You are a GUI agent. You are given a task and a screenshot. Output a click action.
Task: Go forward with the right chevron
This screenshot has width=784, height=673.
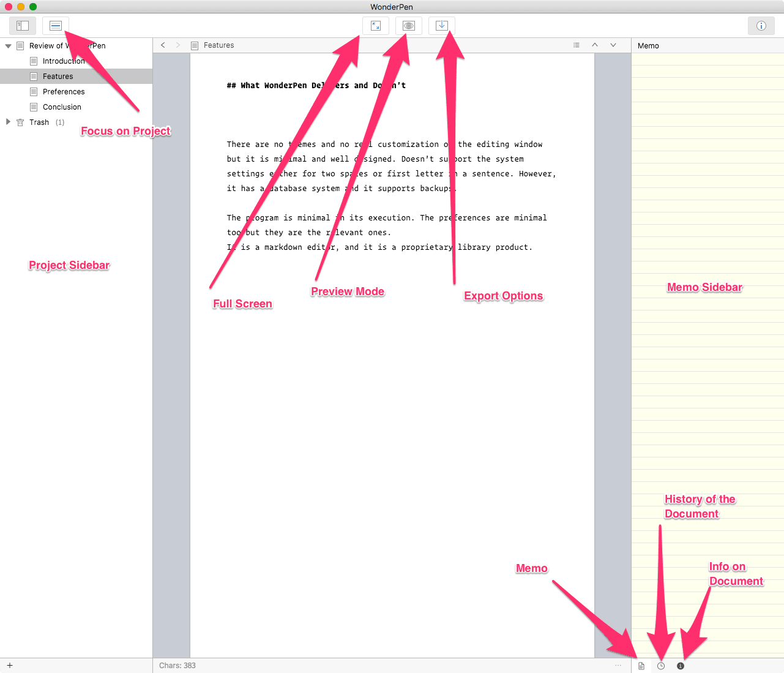178,45
